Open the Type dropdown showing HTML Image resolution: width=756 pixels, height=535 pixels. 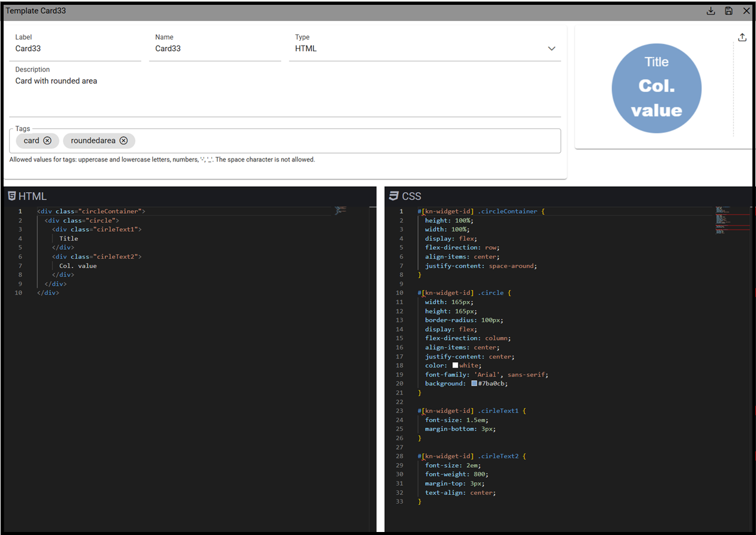(425, 49)
